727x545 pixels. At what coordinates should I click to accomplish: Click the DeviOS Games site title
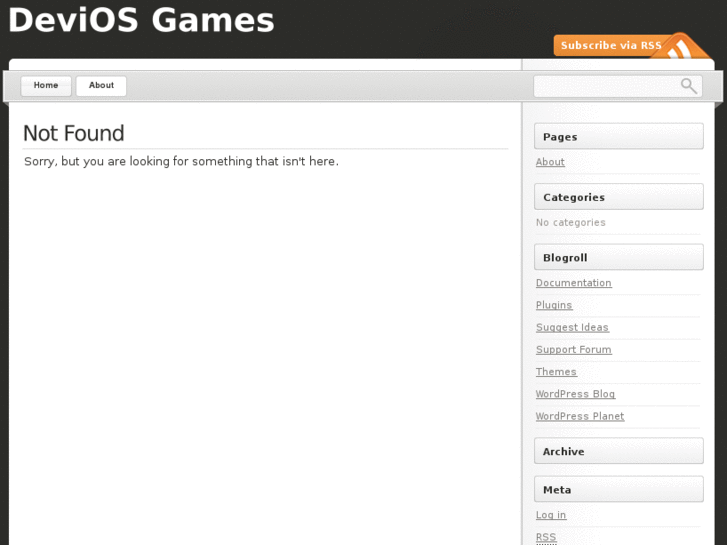(x=141, y=20)
